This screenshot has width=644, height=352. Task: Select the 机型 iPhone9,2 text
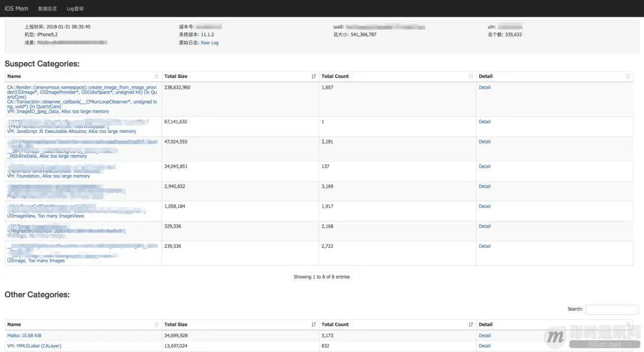pyautogui.click(x=41, y=35)
